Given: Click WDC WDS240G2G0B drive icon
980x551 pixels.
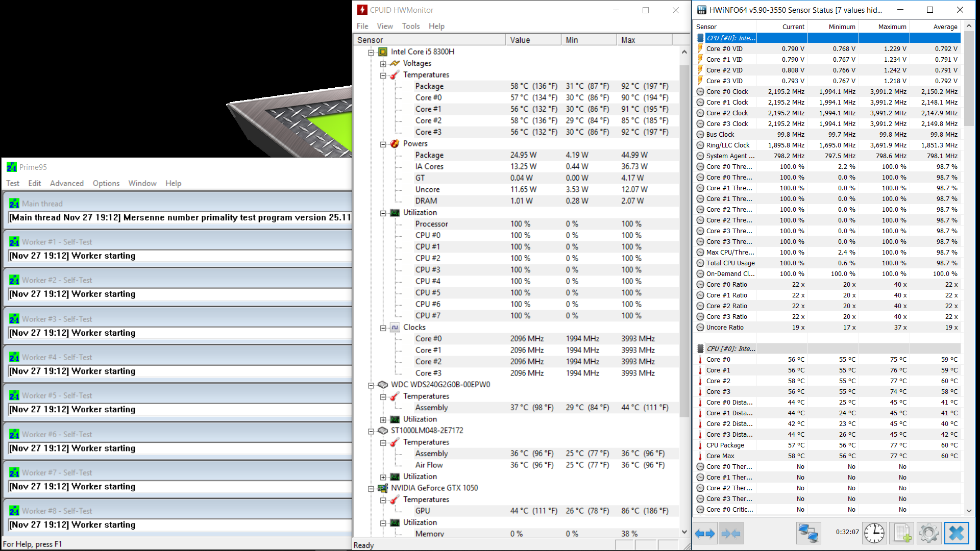Looking at the screenshot, I should 383,385.
